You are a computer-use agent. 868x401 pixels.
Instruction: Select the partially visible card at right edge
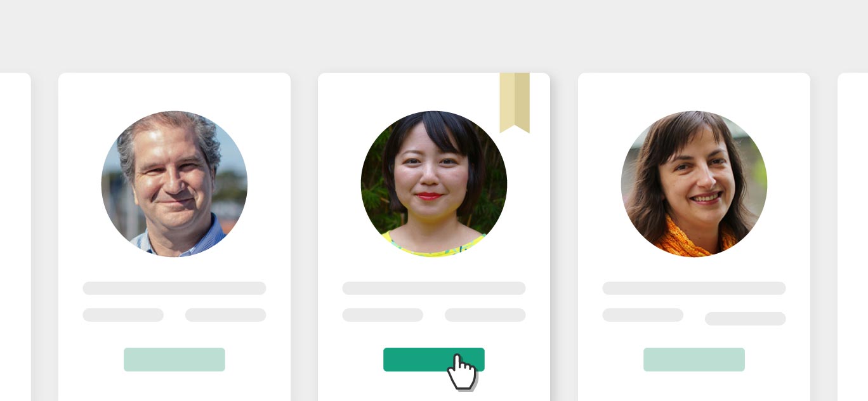pyautogui.click(x=853, y=237)
